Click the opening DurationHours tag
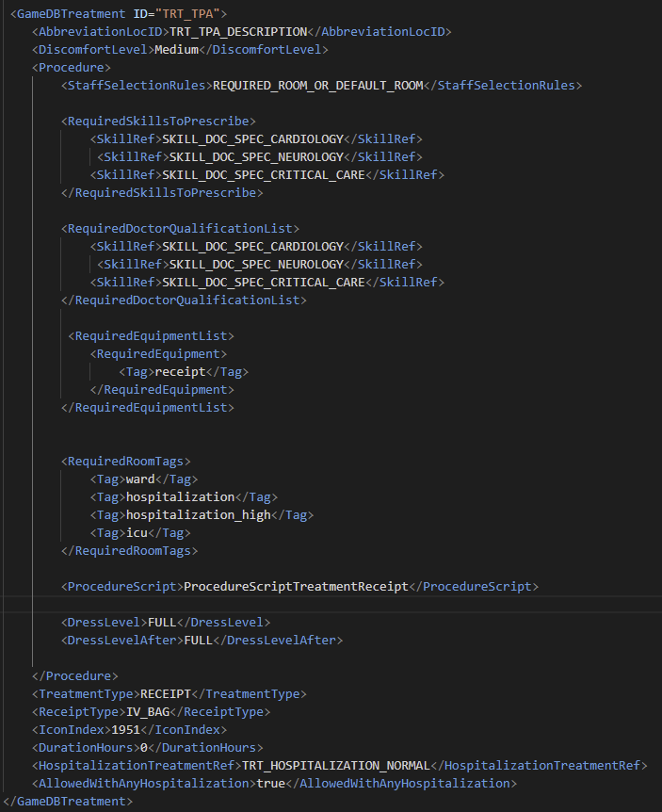Viewport: 662px width, 812px height. point(86,747)
